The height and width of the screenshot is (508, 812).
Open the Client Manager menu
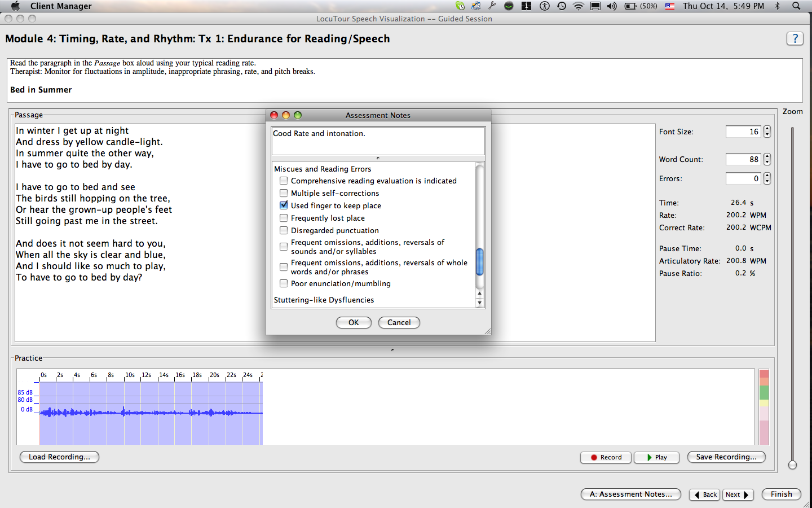coord(61,6)
